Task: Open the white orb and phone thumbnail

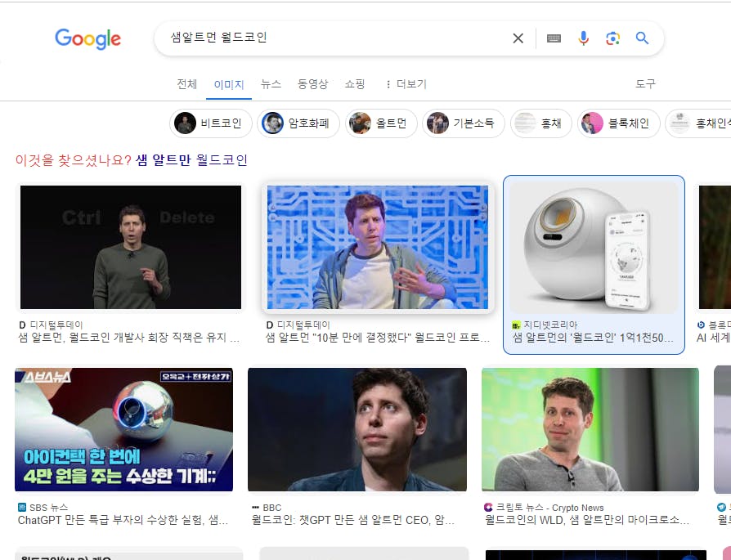Action: 594,247
